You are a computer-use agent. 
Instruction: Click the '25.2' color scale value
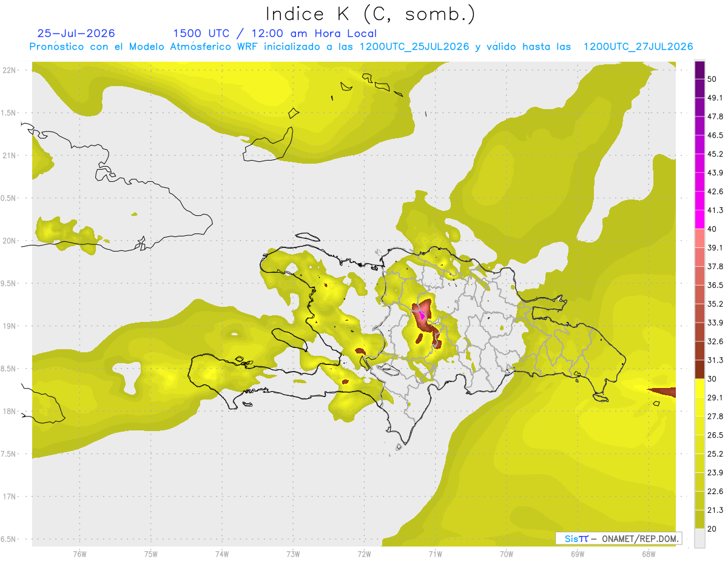pos(715,453)
